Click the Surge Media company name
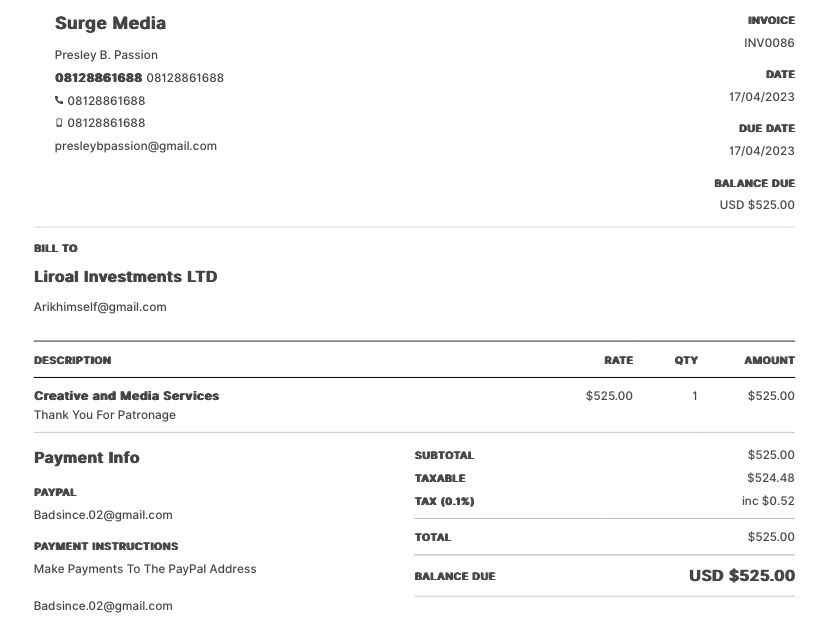Screen dimensions: 828x618 tap(112, 22)
